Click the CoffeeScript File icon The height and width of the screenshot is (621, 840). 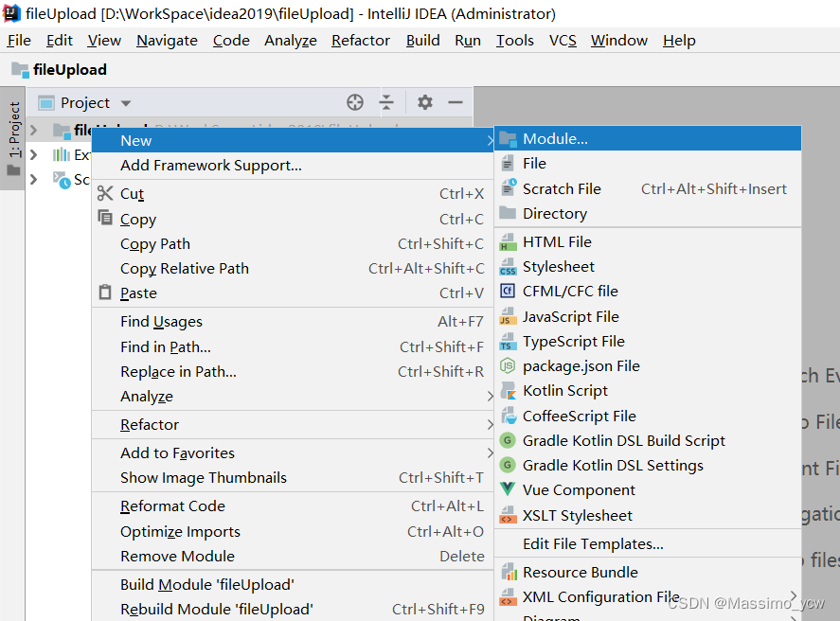pyautogui.click(x=508, y=416)
